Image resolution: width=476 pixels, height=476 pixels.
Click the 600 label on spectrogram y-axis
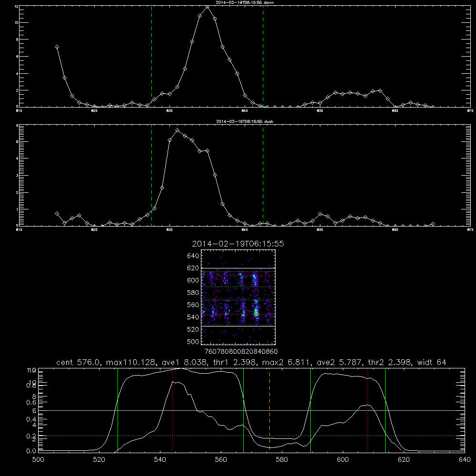point(193,280)
